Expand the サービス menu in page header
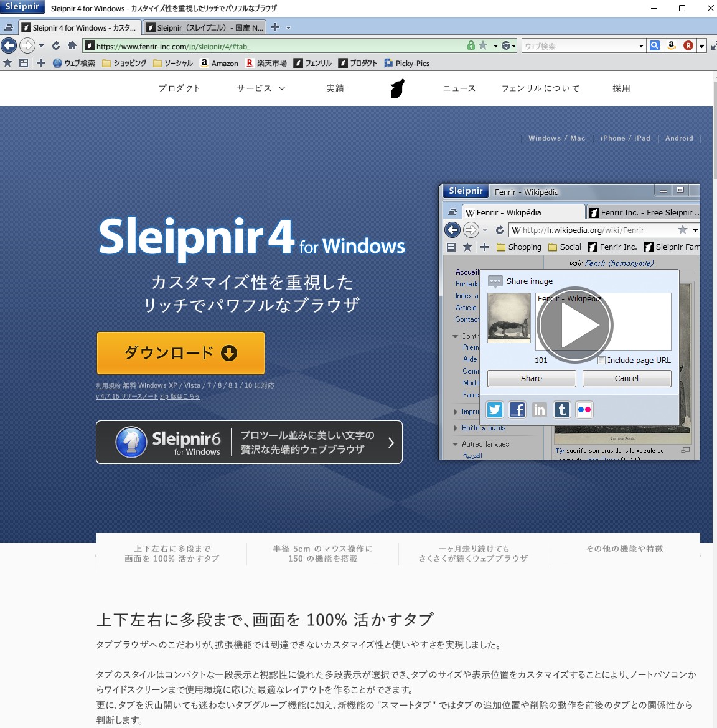 tap(261, 88)
